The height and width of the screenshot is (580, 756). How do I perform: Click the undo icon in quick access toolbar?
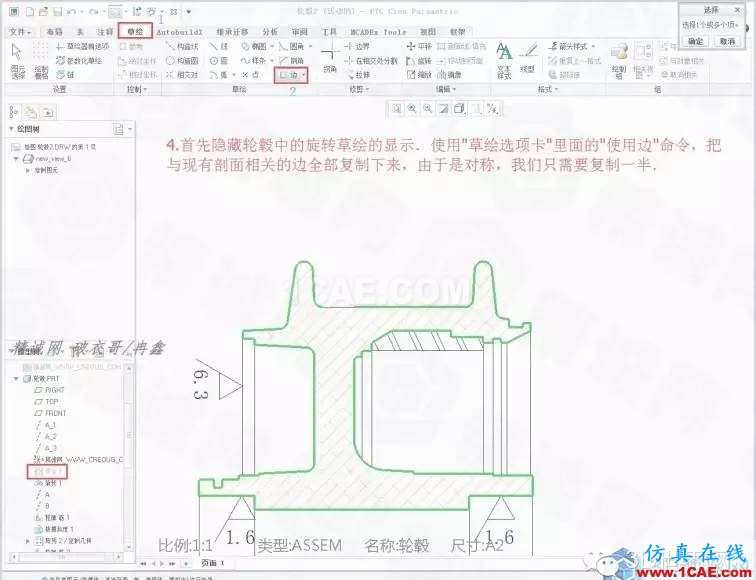(71, 11)
